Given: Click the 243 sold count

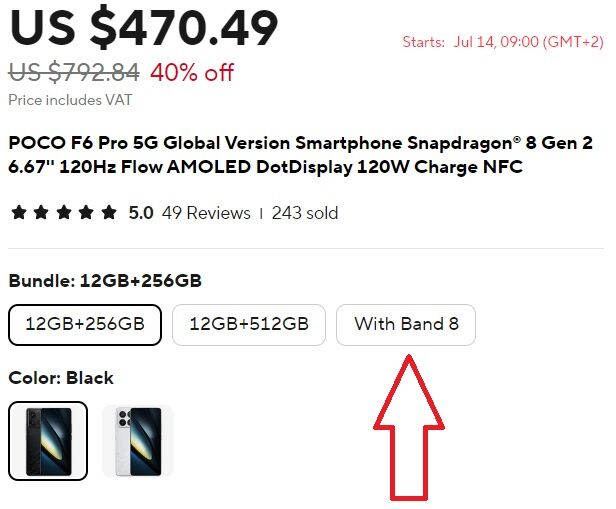Looking at the screenshot, I should 305,213.
